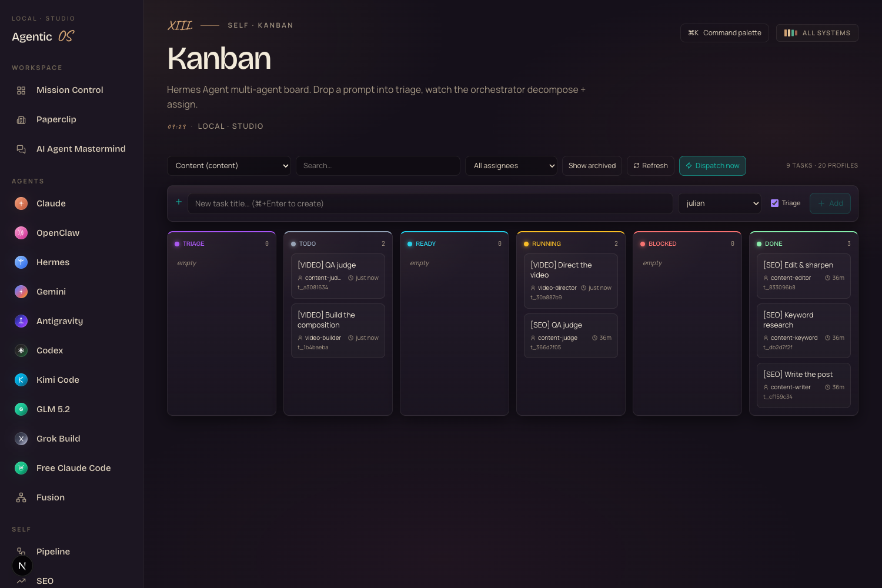Select the Gemini agent avatar icon
Image resolution: width=882 pixels, height=588 pixels.
click(21, 292)
